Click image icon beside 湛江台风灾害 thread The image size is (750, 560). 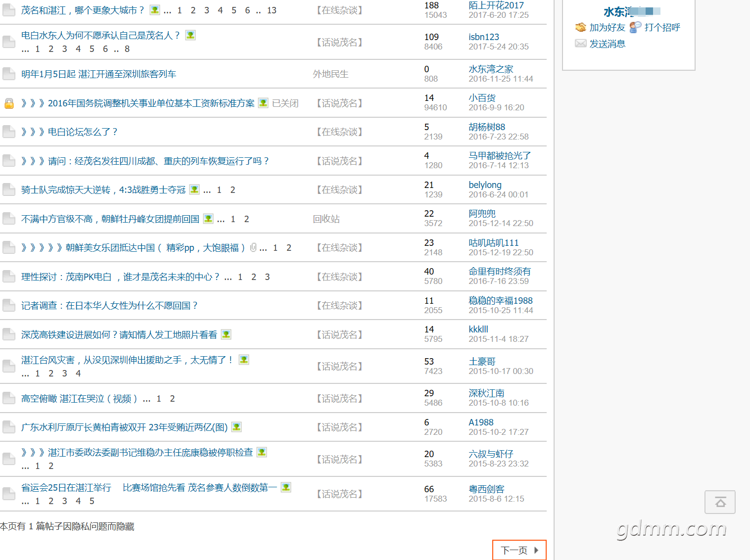click(x=244, y=360)
